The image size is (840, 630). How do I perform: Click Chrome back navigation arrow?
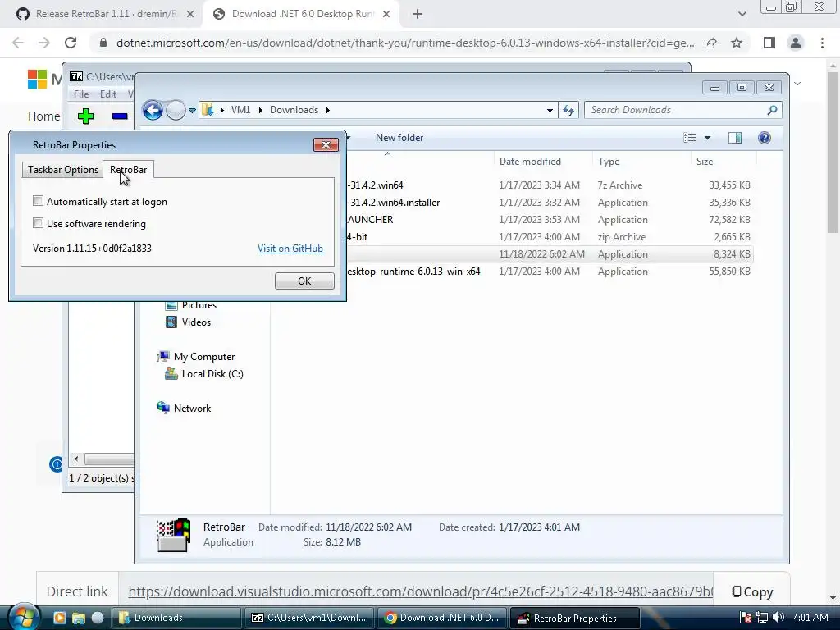(18, 43)
